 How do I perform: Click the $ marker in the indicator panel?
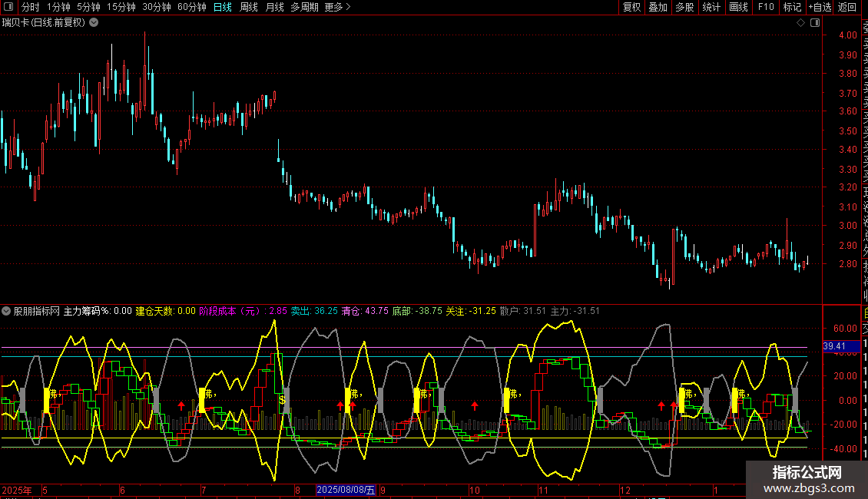(282, 399)
